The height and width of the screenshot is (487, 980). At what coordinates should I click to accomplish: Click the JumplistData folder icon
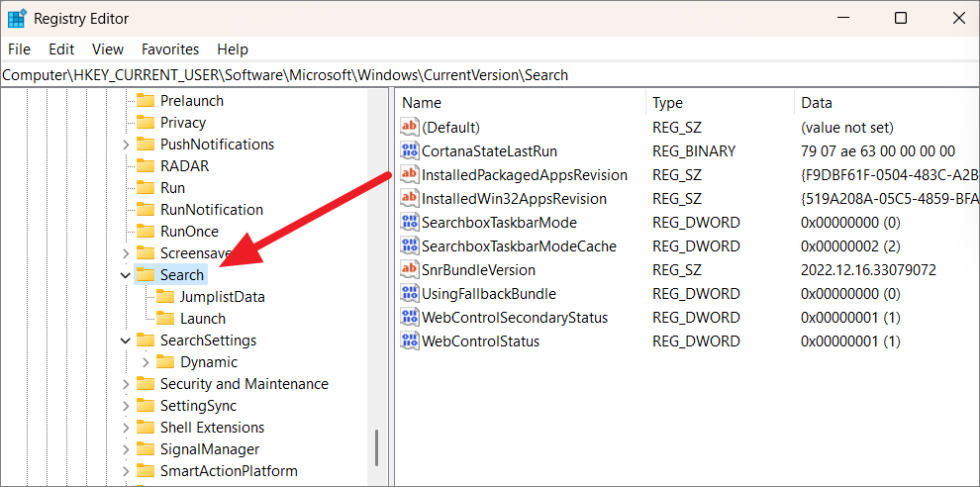[x=165, y=297]
